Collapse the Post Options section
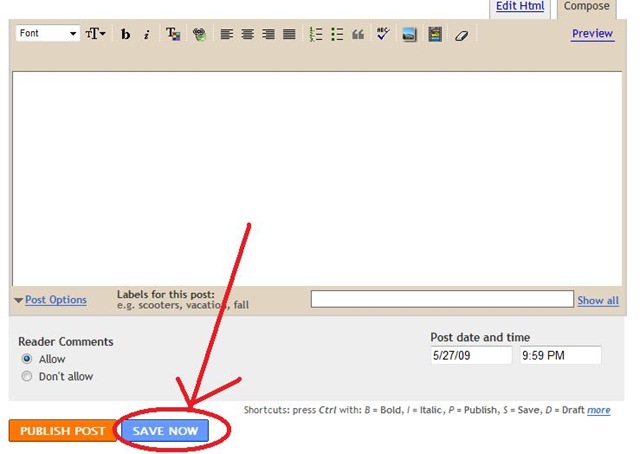The width and height of the screenshot is (640, 454). (51, 300)
